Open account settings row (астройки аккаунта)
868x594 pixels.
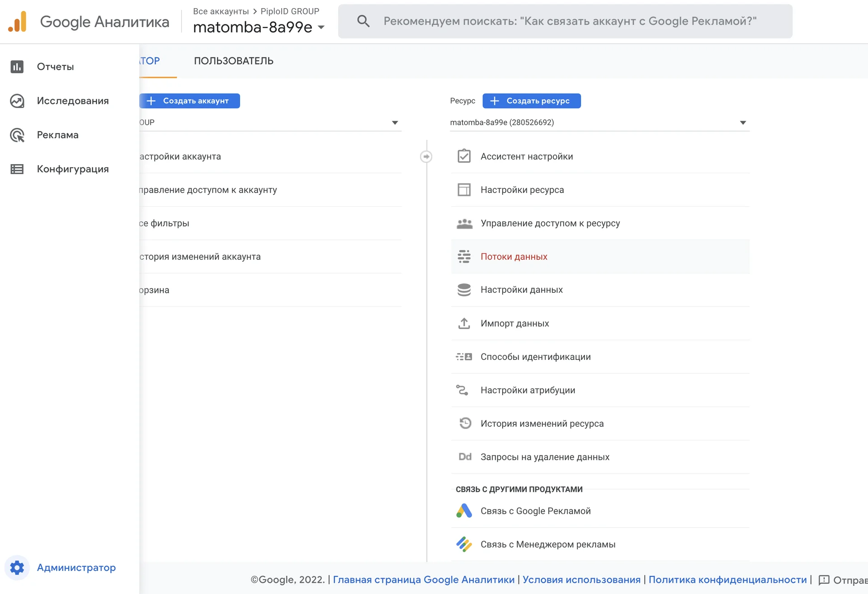point(270,156)
